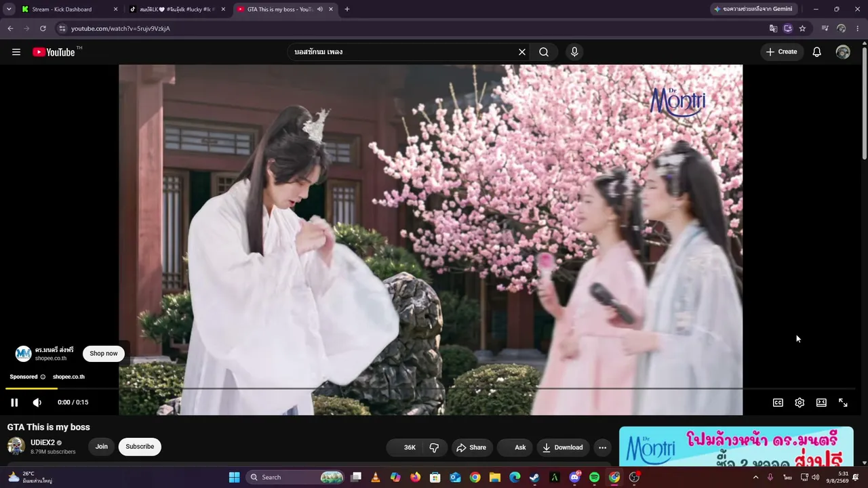Open VLC from taskbar

376,477
